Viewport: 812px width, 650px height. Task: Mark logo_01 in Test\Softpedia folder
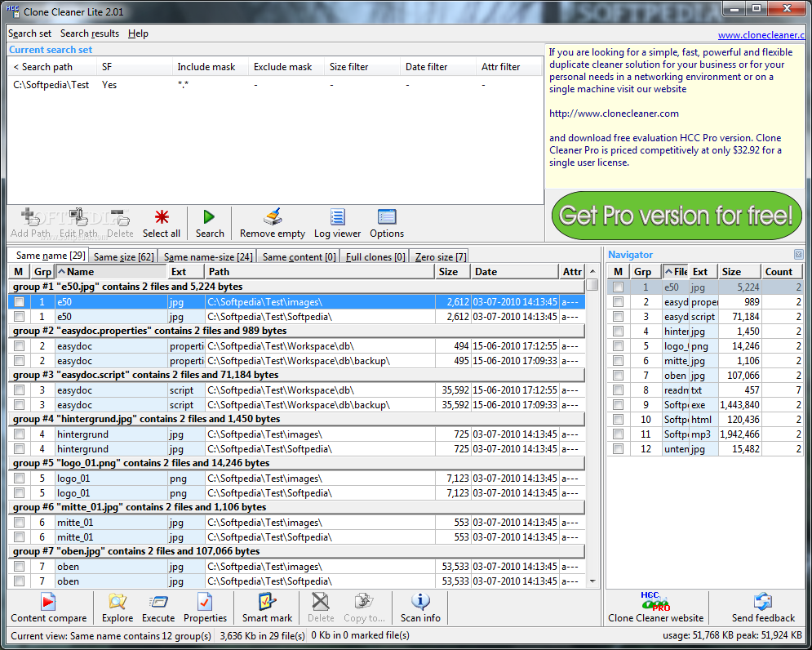[x=19, y=493]
